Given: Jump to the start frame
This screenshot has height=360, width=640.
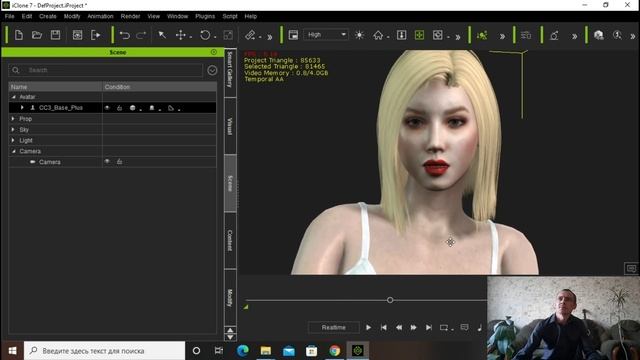Looking at the screenshot, I should (384, 327).
